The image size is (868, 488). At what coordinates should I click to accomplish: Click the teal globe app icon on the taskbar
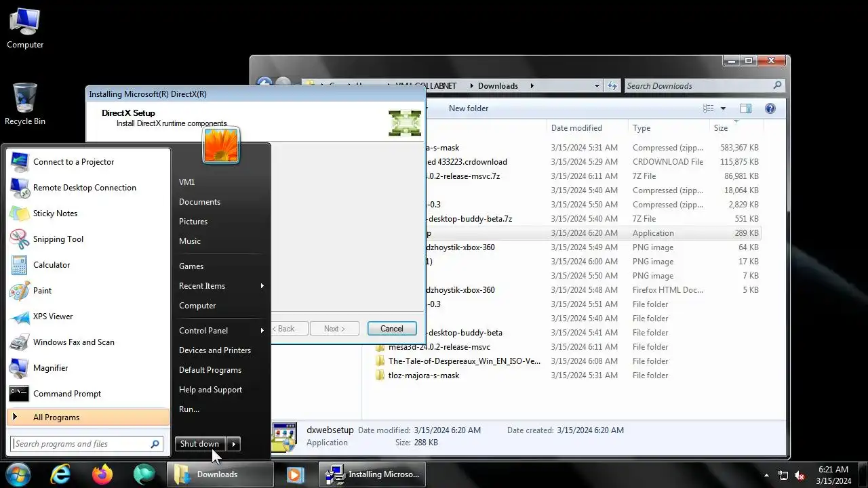pos(144,474)
